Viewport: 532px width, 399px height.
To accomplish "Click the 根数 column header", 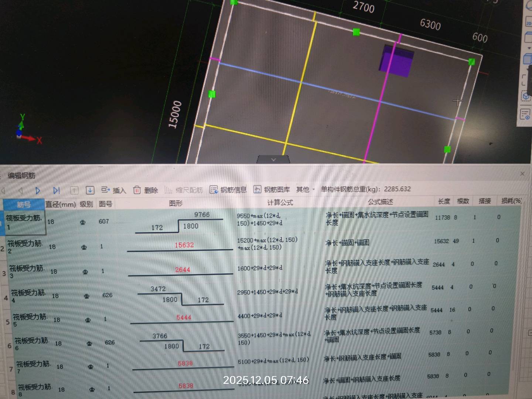I will (x=463, y=201).
